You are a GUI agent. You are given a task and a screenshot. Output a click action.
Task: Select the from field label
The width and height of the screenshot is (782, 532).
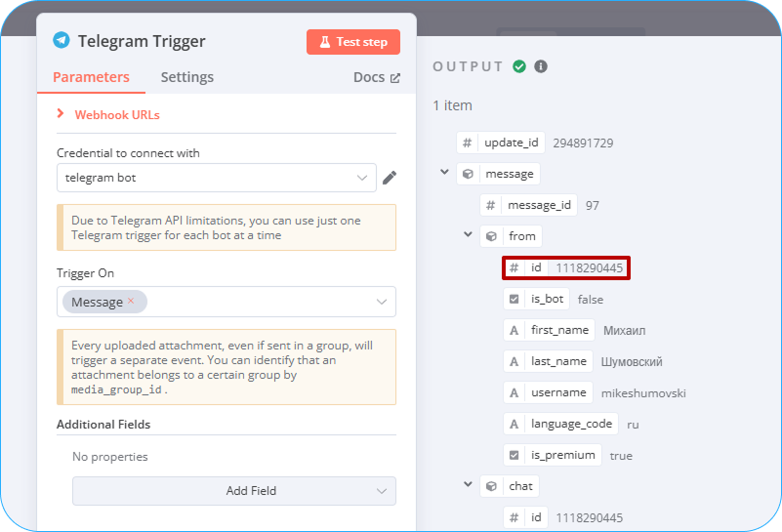point(522,236)
